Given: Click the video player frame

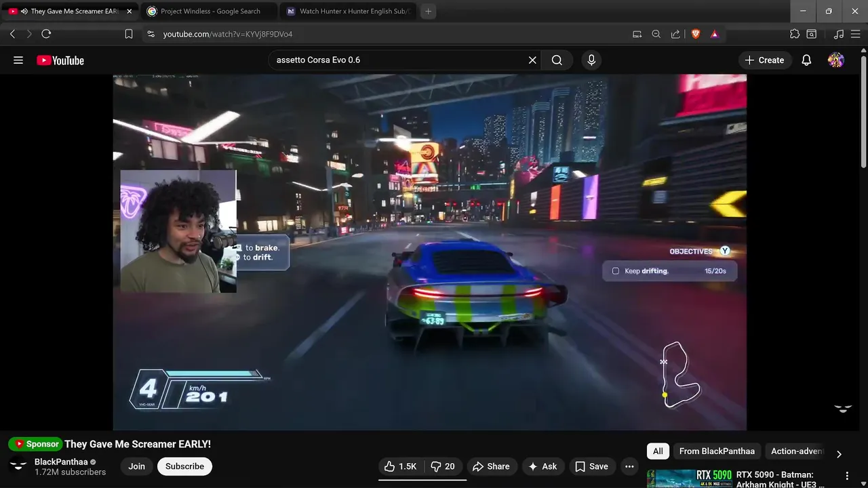Looking at the screenshot, I should pos(429,252).
